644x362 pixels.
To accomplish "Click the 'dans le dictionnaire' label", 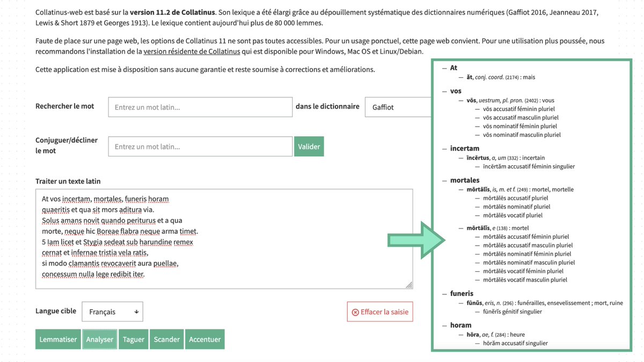I will (327, 106).
